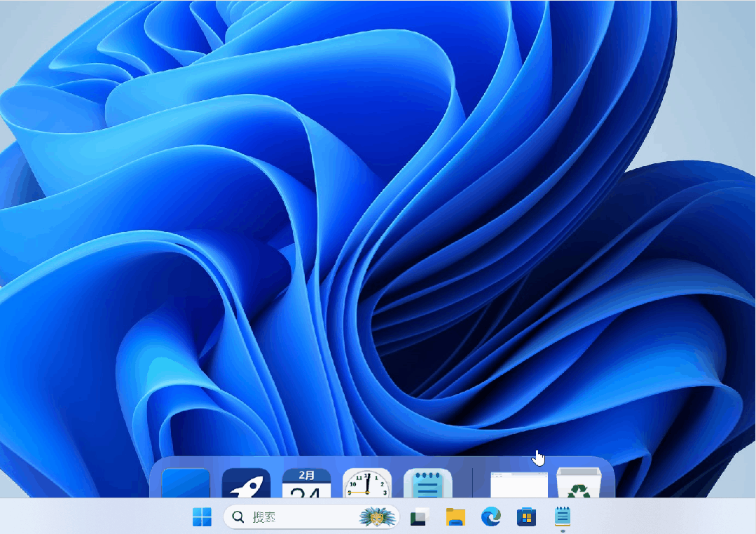Click the dock separator line before the window thumbnail
The height and width of the screenshot is (534, 756).
pos(472,482)
